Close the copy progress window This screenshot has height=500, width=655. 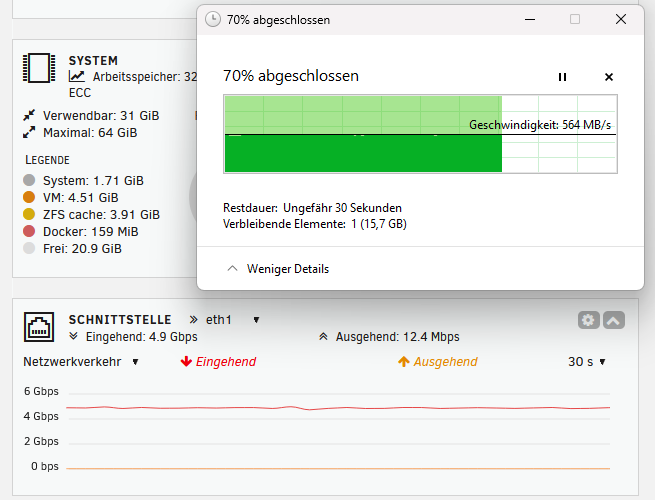pos(621,19)
